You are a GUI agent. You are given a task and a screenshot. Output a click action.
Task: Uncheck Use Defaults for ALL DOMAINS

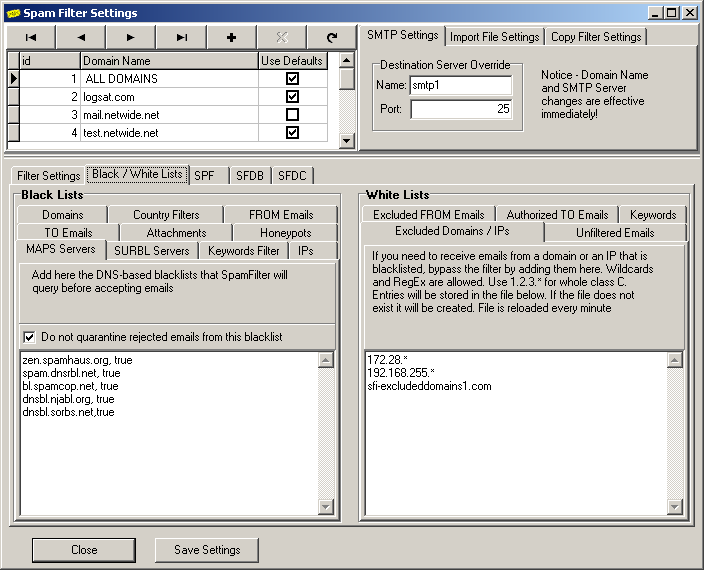coord(292,78)
